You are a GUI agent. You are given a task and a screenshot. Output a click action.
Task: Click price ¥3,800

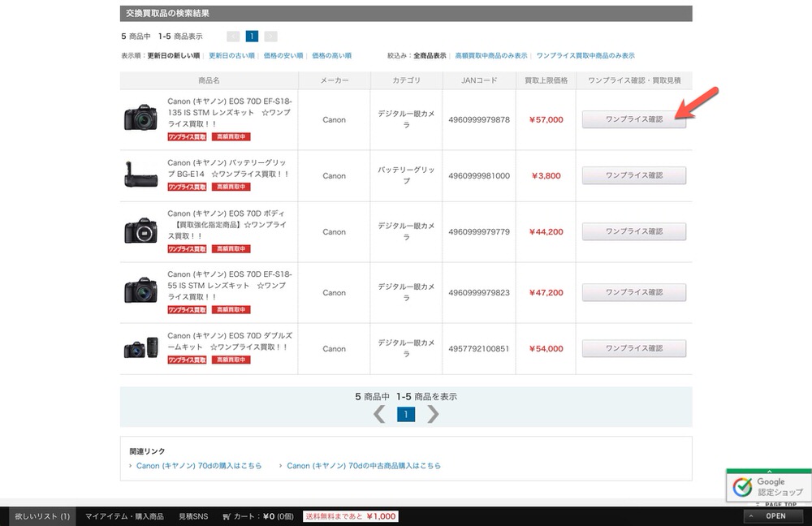point(546,175)
